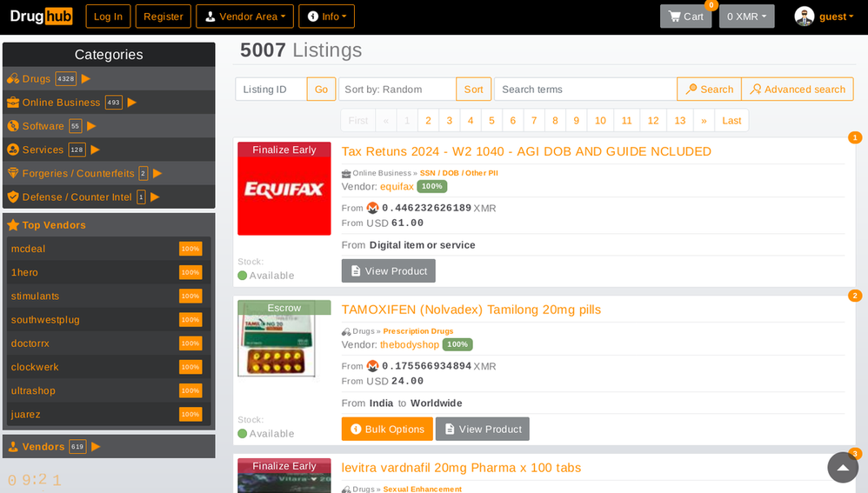The image size is (868, 493).
Task: Open the guest user dropdown
Action: point(836,17)
